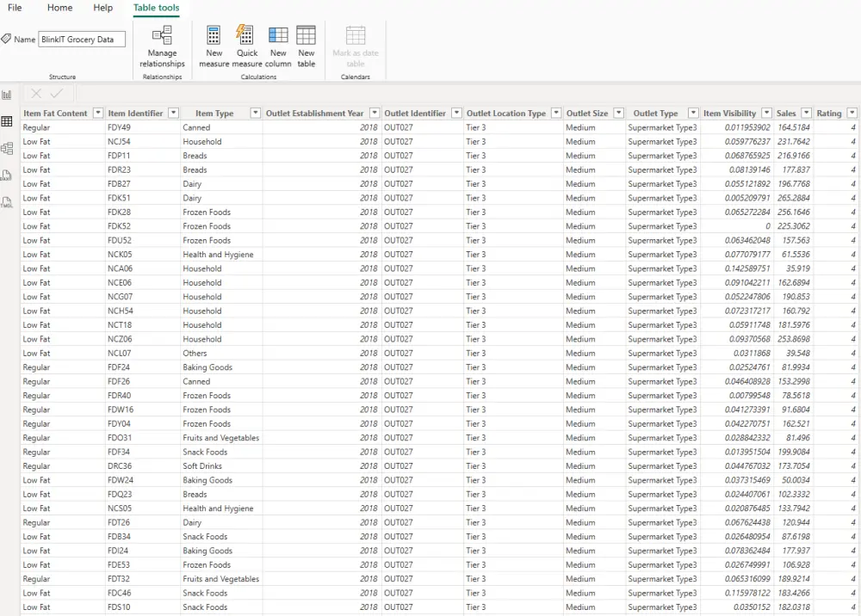Edit the table Name field
This screenshot has width=861, height=616.
(82, 39)
